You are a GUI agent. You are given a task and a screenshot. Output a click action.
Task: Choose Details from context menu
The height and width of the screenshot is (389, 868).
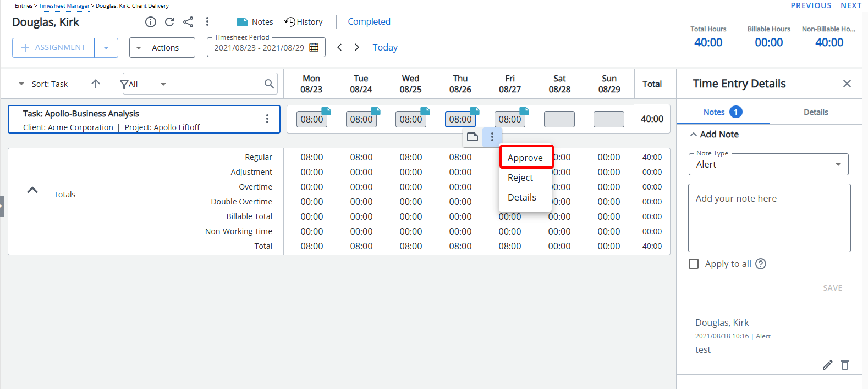[525, 197]
